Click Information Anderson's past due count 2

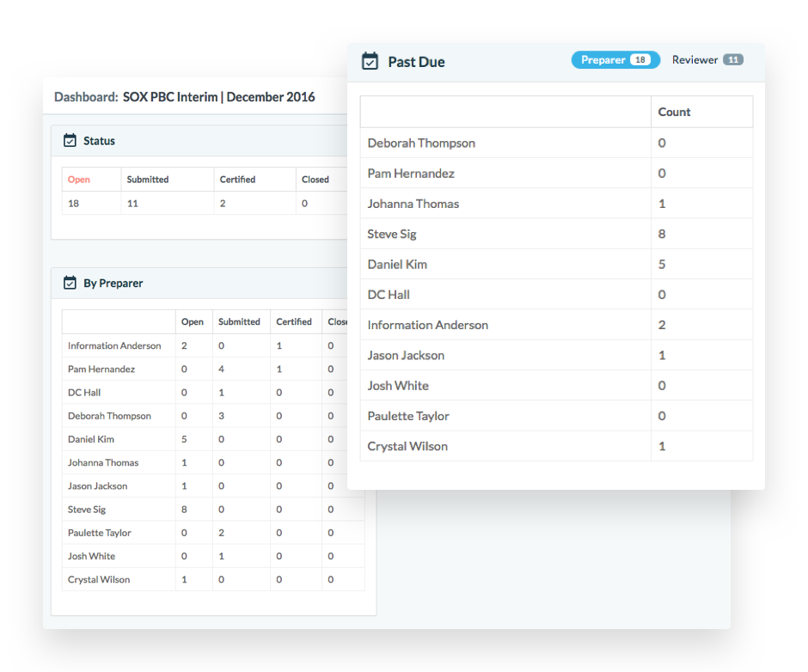[x=662, y=325]
